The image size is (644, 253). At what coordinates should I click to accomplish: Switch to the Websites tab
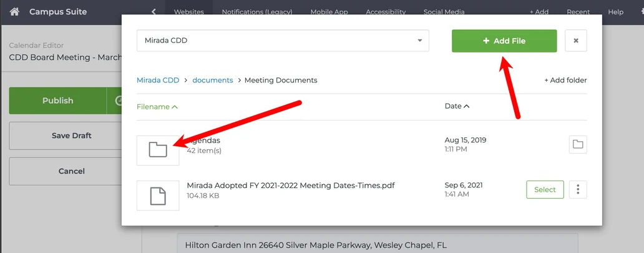(188, 12)
